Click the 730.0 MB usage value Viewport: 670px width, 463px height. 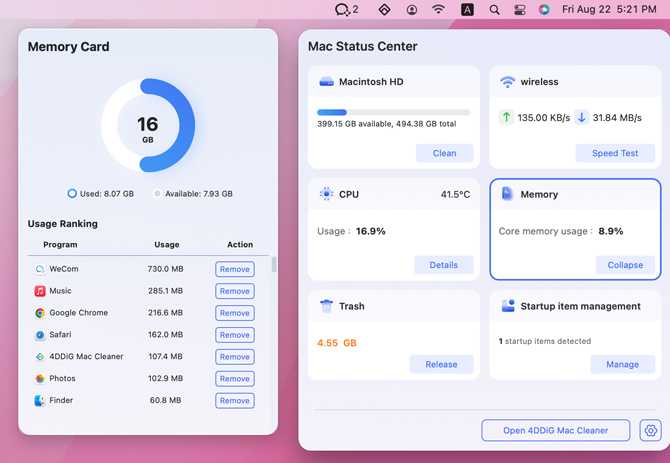[x=165, y=269]
